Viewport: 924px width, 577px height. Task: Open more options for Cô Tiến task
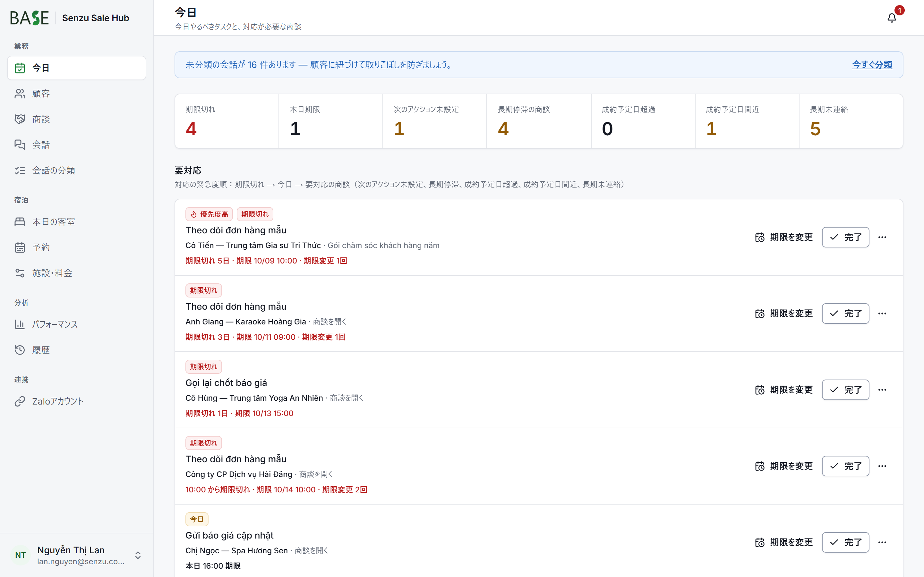point(882,237)
